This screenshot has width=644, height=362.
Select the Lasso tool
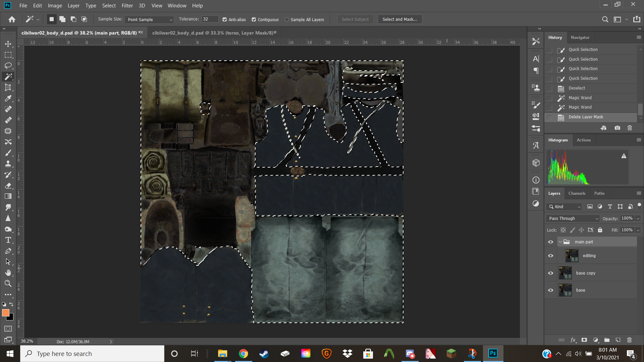(8, 66)
